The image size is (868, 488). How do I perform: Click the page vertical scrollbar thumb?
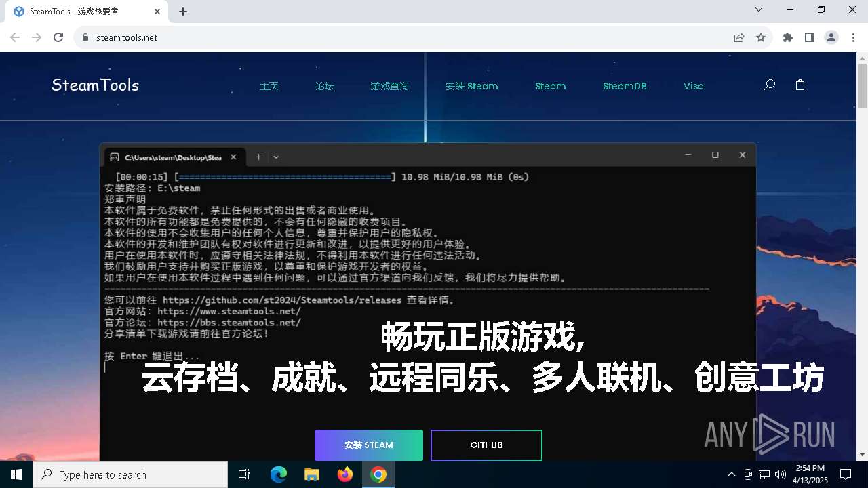[x=862, y=87]
